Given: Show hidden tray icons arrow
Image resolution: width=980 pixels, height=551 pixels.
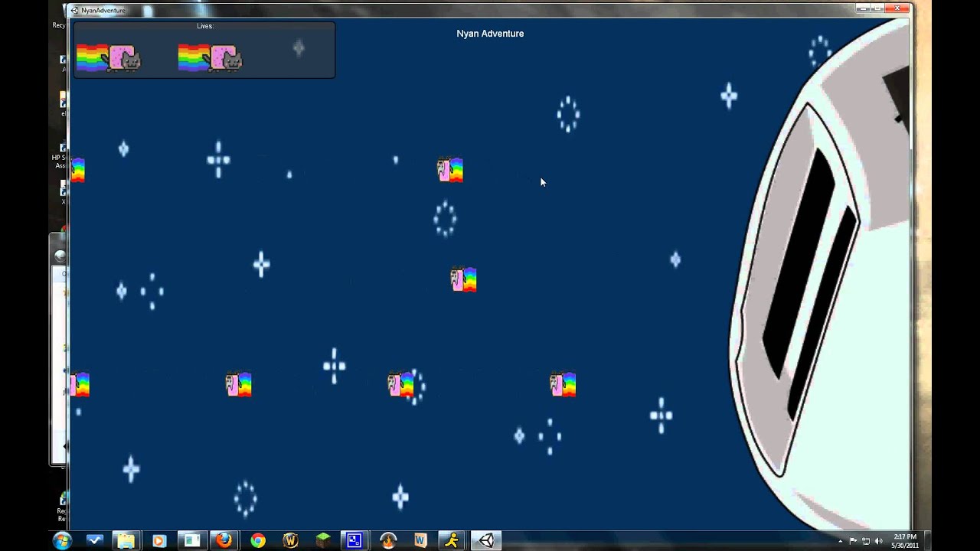Looking at the screenshot, I should point(841,541).
